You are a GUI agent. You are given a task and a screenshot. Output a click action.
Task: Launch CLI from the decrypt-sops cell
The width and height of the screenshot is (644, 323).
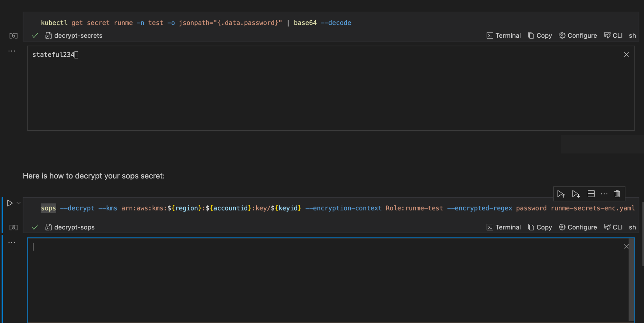[x=613, y=227]
